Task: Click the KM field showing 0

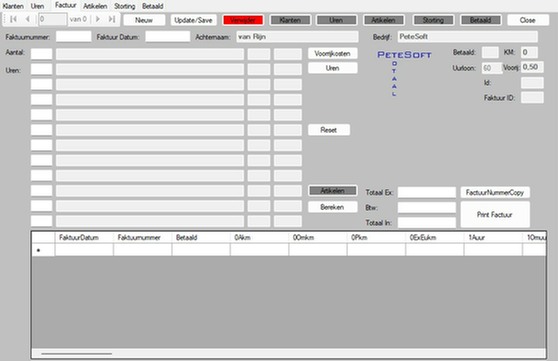Action: coord(529,52)
